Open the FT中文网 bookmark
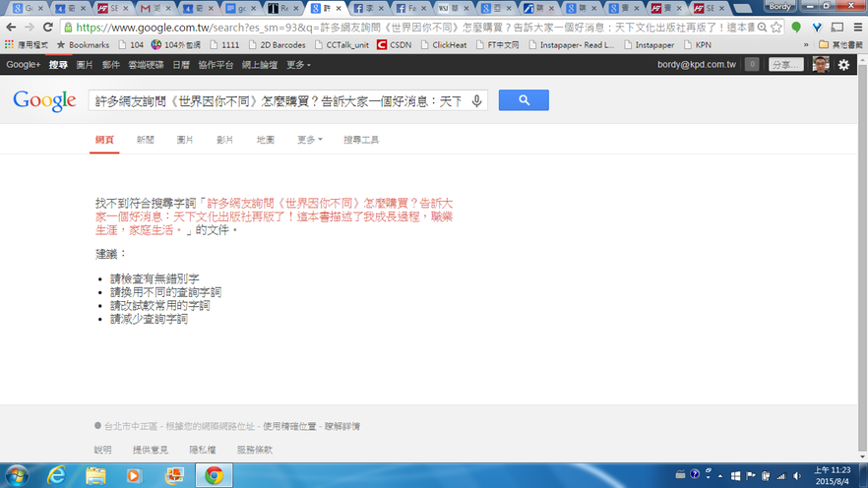Viewport: 868px width, 488px height. click(x=497, y=45)
